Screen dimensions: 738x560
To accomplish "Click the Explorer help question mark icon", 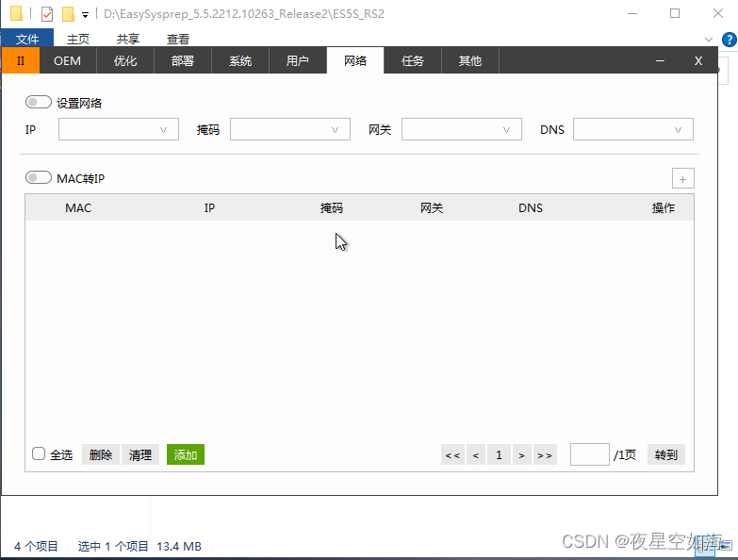I will click(730, 40).
